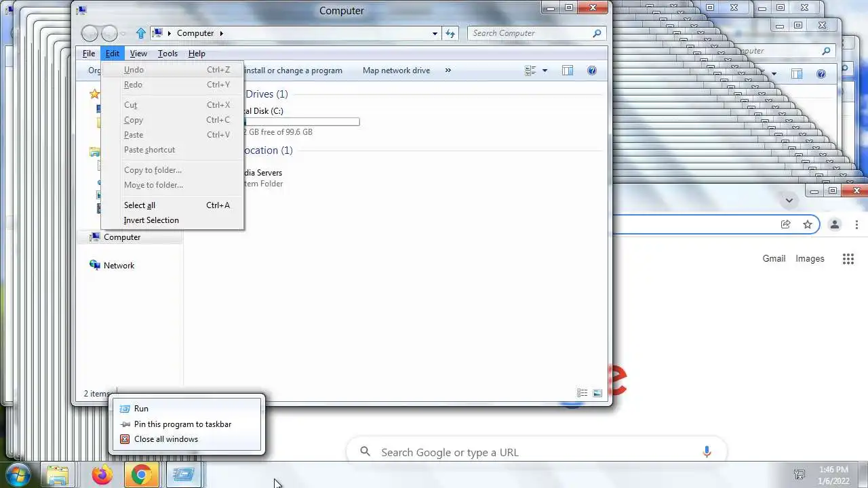Click the search magnifier in background window
Image resolution: width=868 pixels, height=488 pixels.
point(826,51)
